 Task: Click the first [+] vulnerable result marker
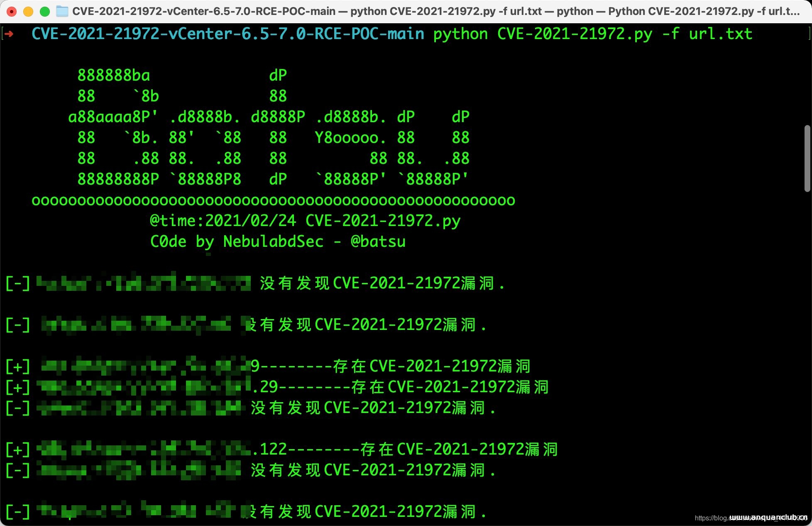coord(18,366)
